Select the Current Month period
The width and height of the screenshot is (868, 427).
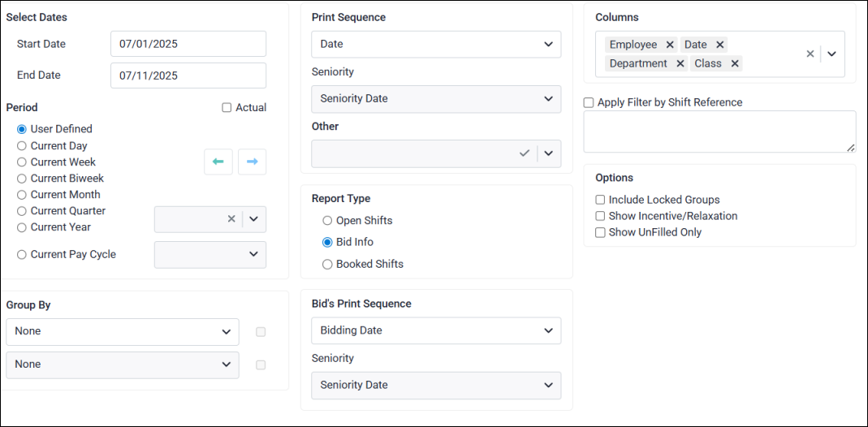[x=22, y=195]
